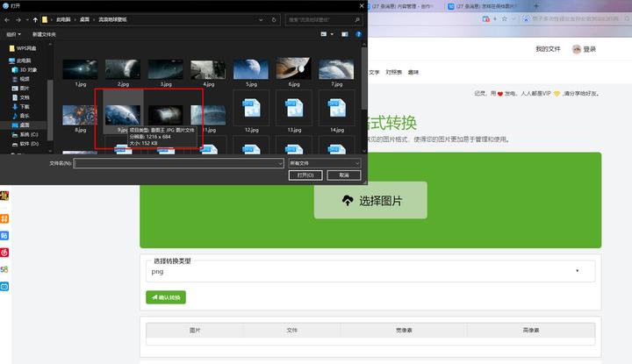Select the 8.jpg thumbnail
Screen dimensions: 632x364
point(80,115)
